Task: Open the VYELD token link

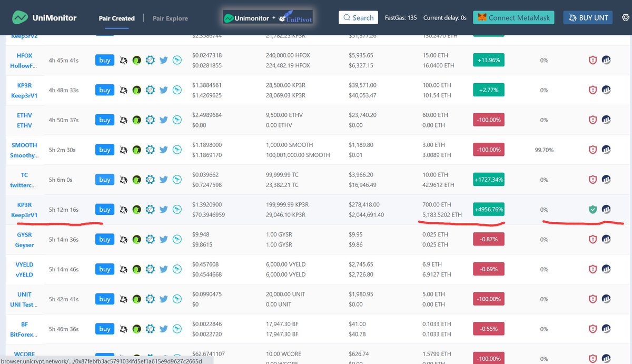Action: (x=24, y=270)
